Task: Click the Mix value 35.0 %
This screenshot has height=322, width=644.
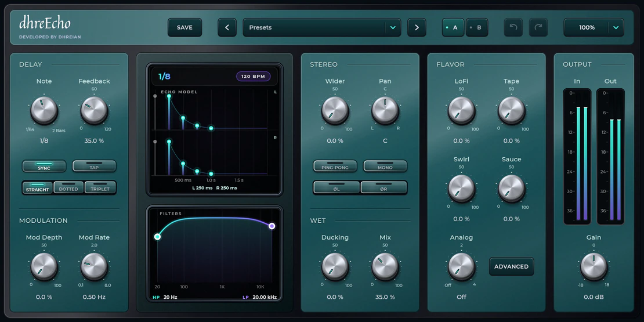Action: [x=385, y=297]
